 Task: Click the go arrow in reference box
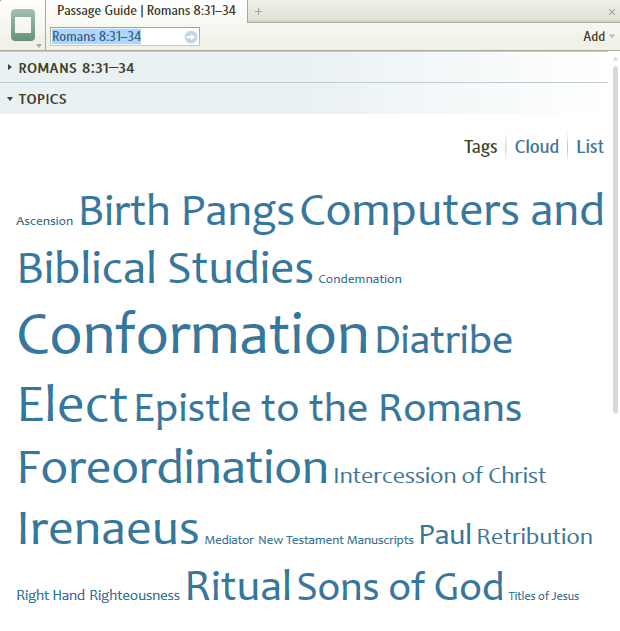point(191,37)
